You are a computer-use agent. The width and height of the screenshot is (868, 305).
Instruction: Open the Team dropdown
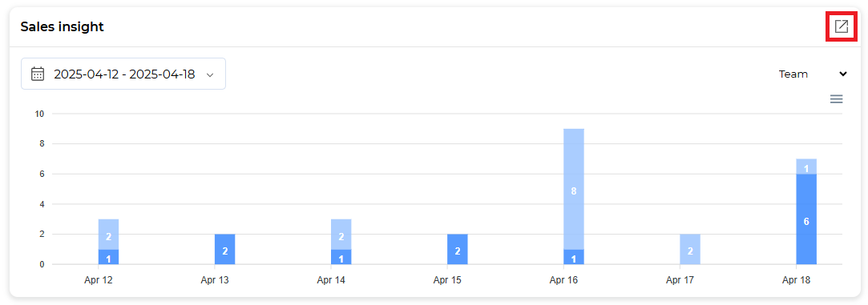pyautogui.click(x=813, y=74)
